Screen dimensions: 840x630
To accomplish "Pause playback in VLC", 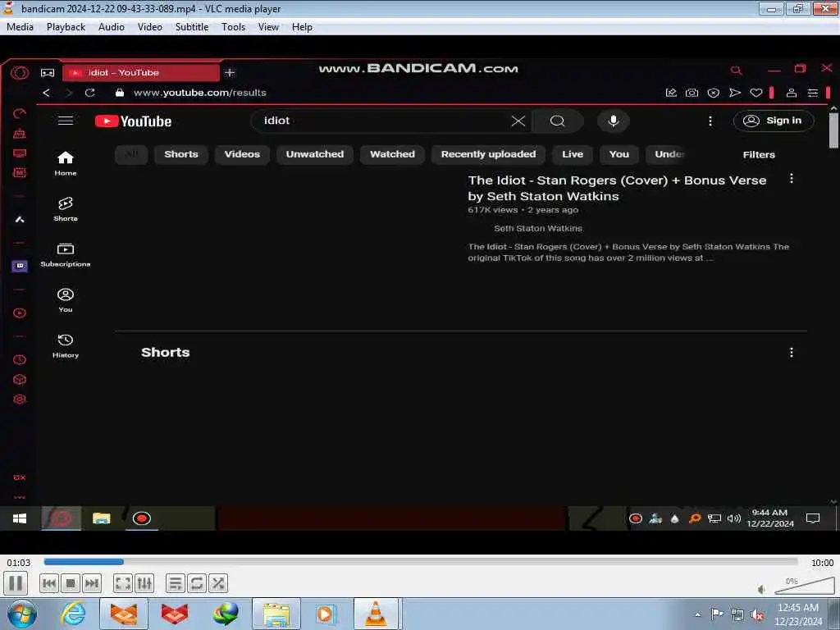I will (x=16, y=583).
